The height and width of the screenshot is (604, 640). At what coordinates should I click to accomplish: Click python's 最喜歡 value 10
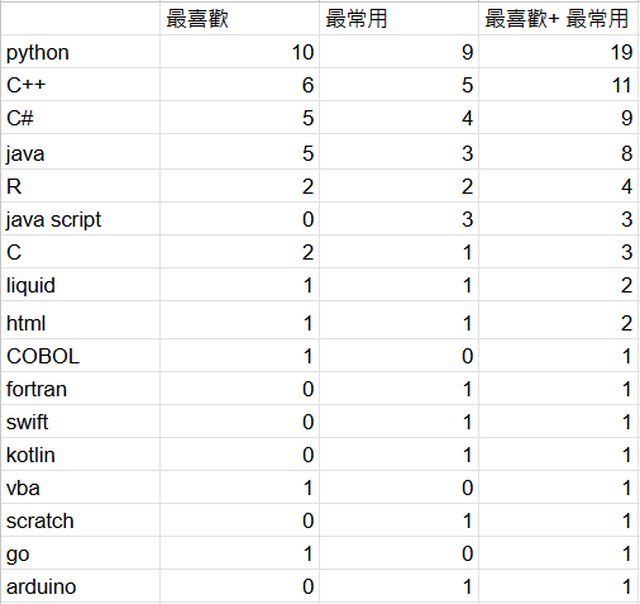(x=239, y=53)
